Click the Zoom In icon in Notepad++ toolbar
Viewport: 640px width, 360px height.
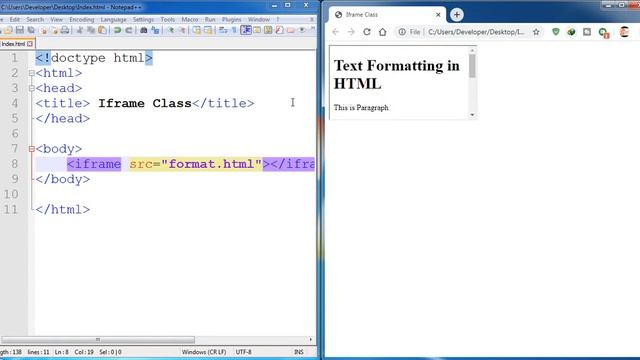pyautogui.click(x=171, y=30)
